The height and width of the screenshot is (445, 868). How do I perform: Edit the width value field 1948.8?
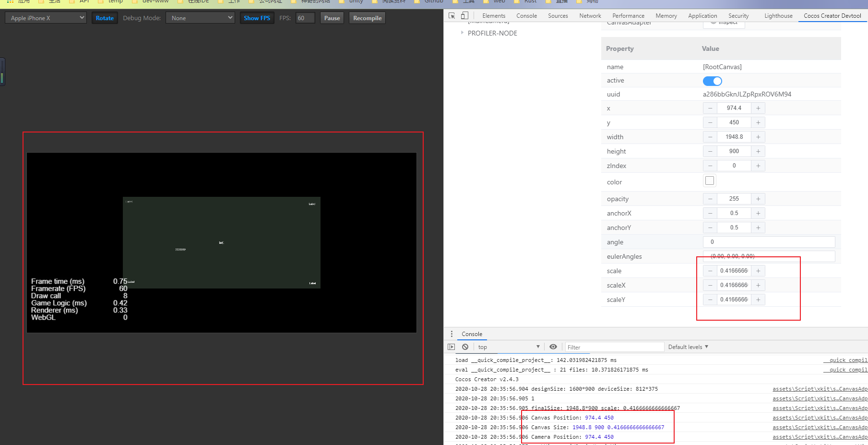click(x=734, y=137)
